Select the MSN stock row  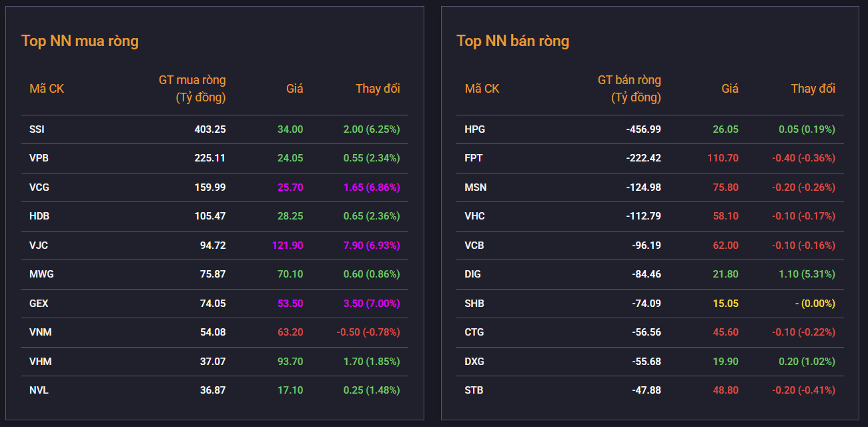tap(650, 187)
